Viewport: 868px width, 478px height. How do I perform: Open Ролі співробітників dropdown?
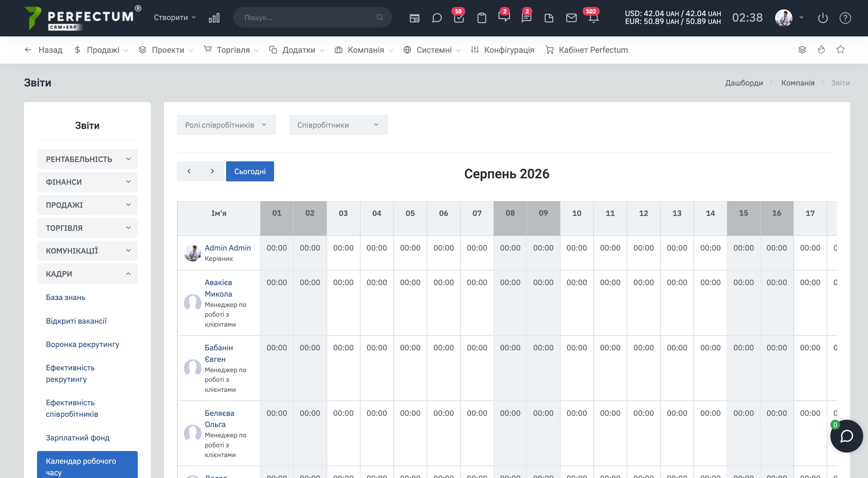pyautogui.click(x=226, y=125)
